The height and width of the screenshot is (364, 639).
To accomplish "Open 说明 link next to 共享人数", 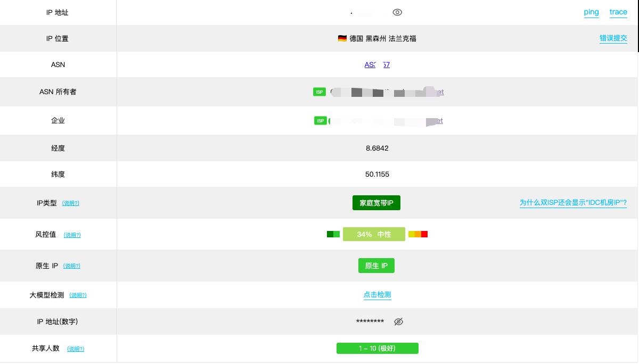I will (x=76, y=349).
